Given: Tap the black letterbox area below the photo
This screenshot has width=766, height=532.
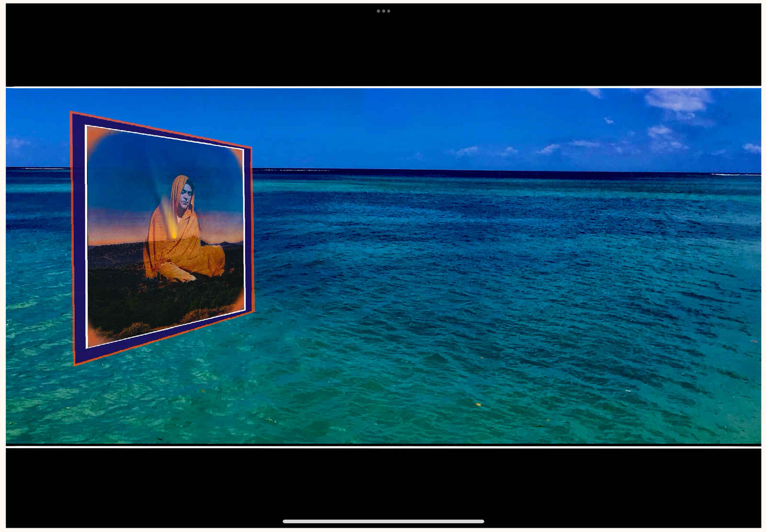Looking at the screenshot, I should [383, 483].
